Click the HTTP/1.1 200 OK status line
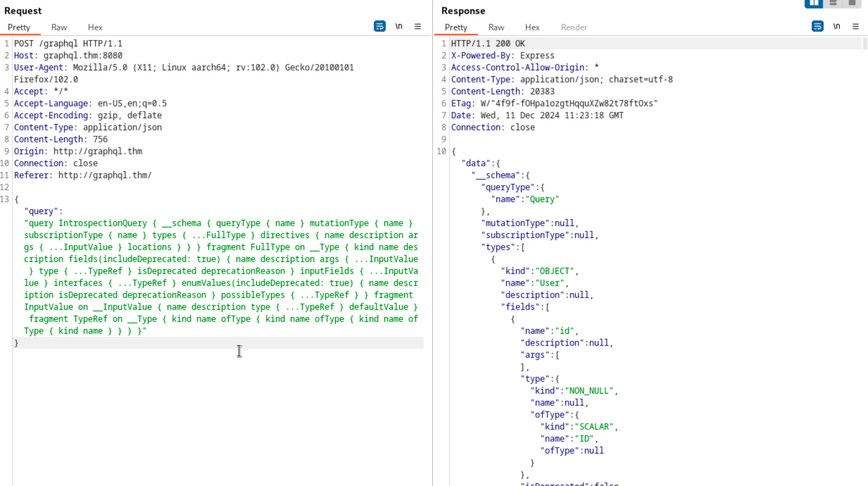The height and width of the screenshot is (486, 868). (x=488, y=44)
